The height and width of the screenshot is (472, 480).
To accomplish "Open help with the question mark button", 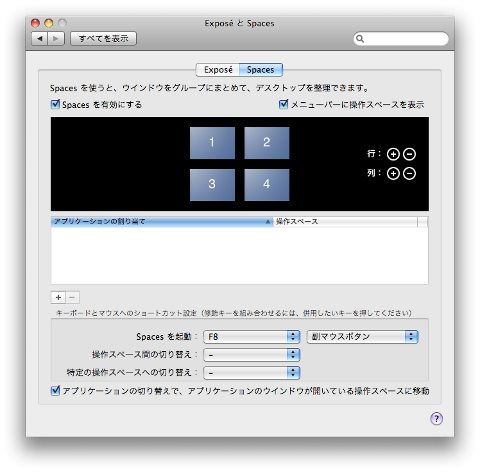I will (436, 418).
